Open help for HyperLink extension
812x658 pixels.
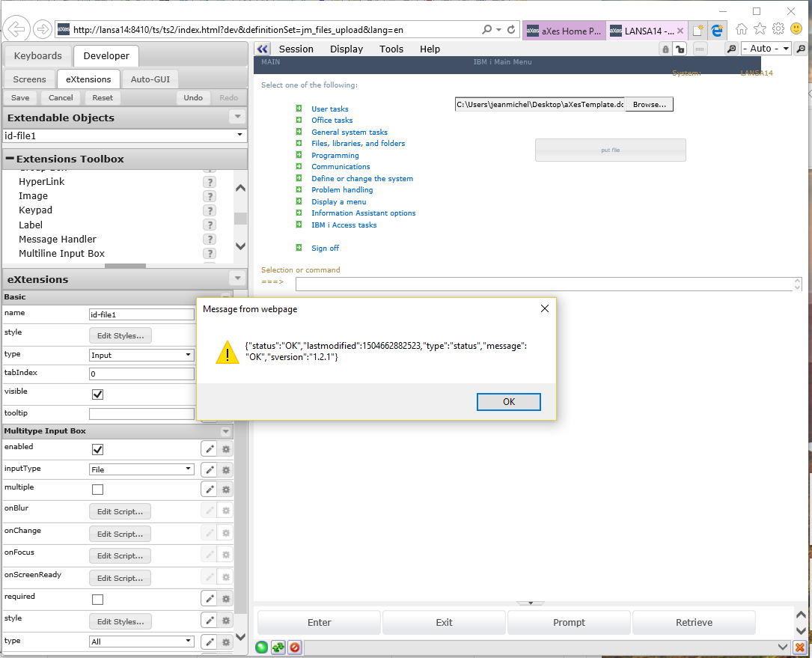[210, 182]
